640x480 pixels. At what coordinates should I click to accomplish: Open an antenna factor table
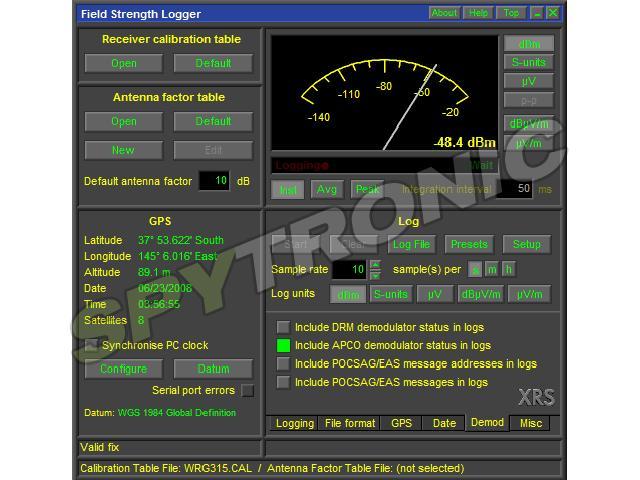click(x=124, y=121)
